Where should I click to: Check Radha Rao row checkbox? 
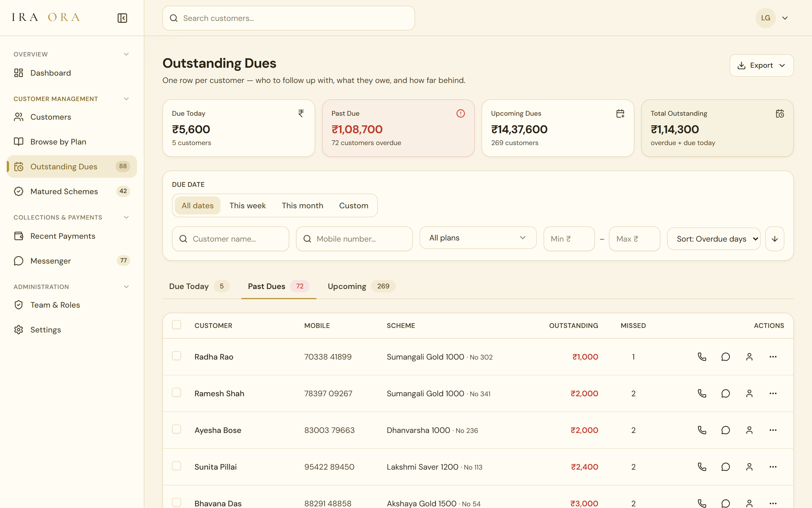[176, 356]
